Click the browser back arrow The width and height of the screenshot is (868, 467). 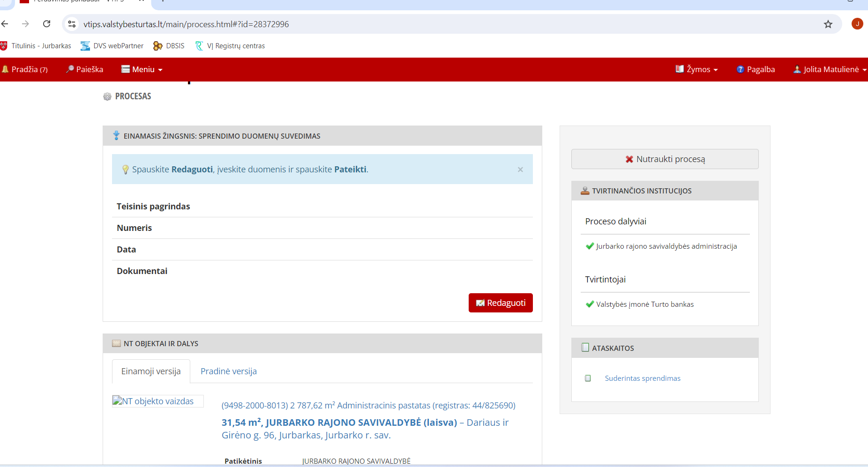coord(5,24)
